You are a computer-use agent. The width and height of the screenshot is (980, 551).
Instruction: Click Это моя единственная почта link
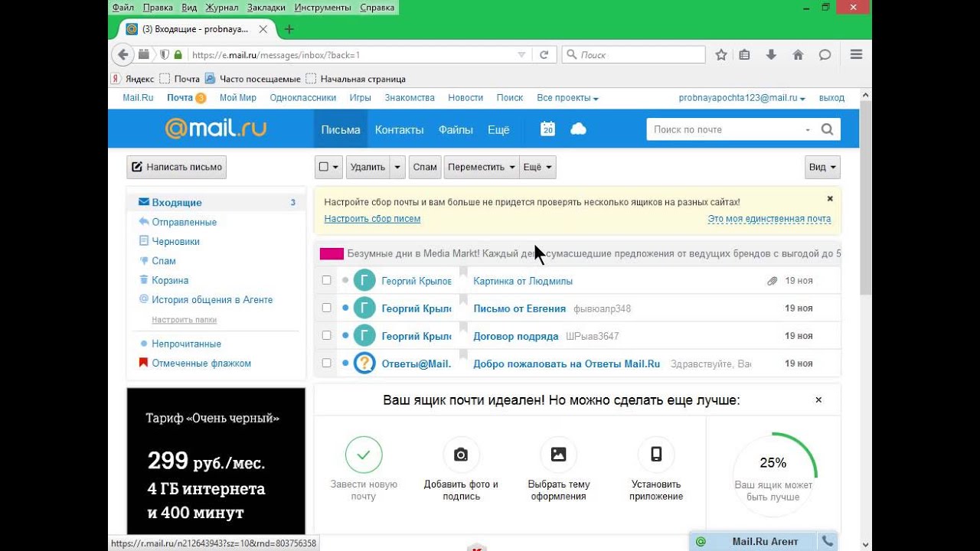coord(769,219)
